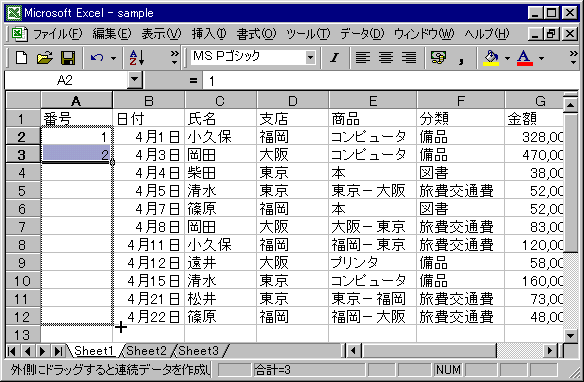This screenshot has width=584, height=382.
Task: Click the New workbook icon
Action: 21,58
